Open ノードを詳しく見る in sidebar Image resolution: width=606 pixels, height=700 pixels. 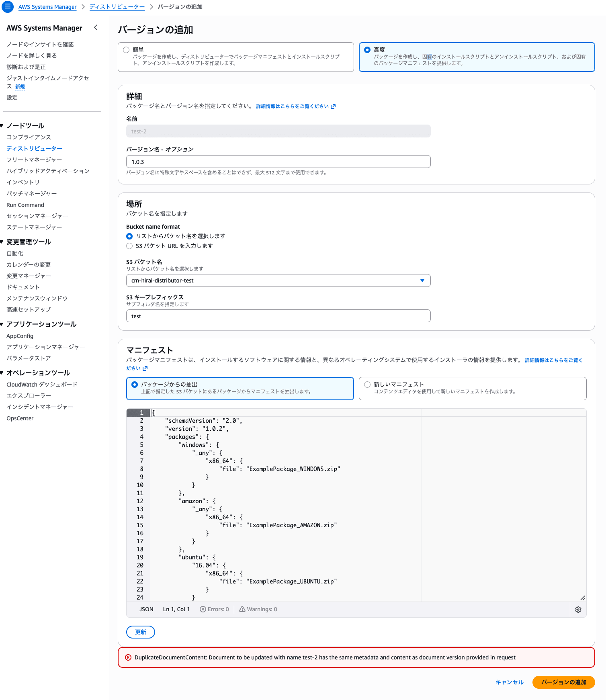pyautogui.click(x=32, y=55)
